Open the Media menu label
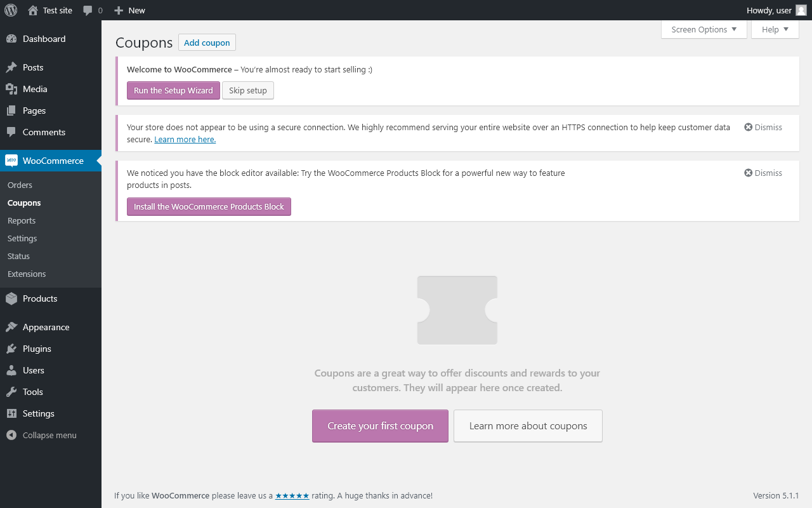The height and width of the screenshot is (508, 812). (x=35, y=89)
